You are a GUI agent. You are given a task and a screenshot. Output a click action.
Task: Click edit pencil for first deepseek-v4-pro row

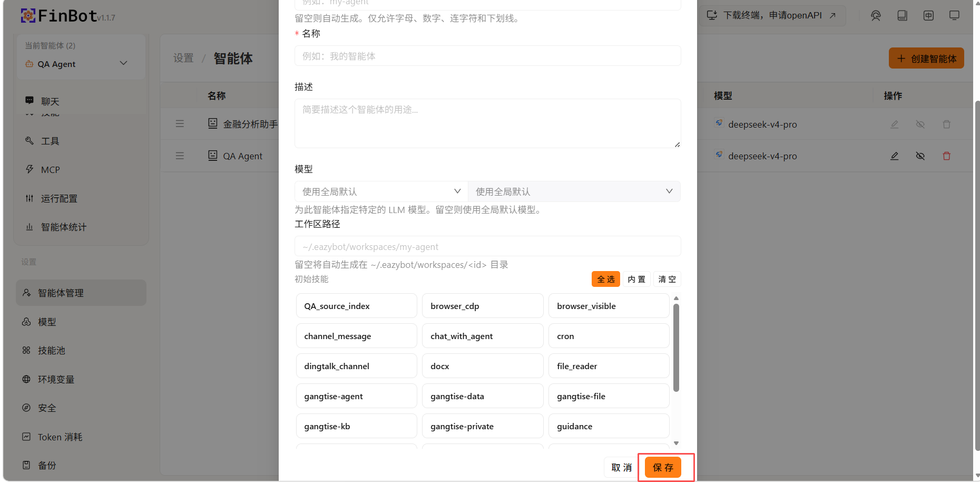894,124
